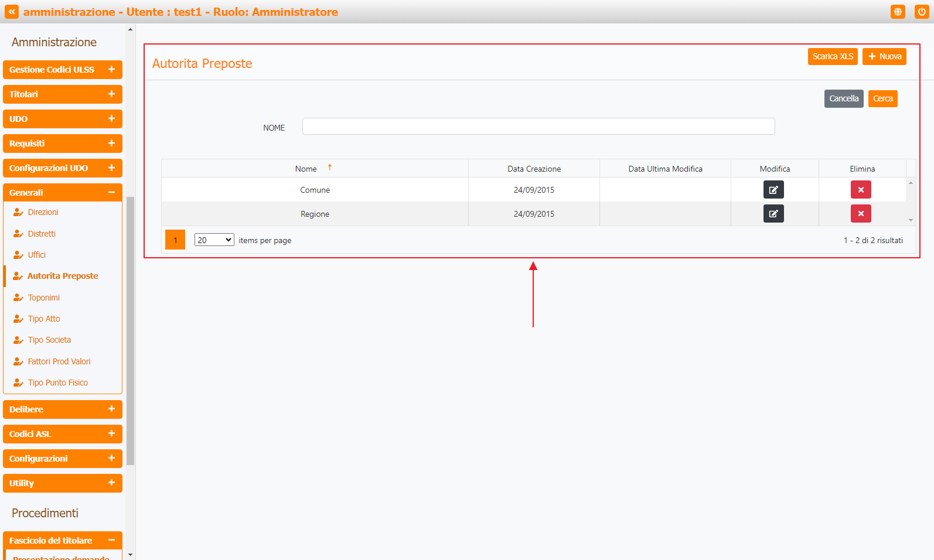Click into the NOME text field
Screen dimensions: 934x560
538,127
